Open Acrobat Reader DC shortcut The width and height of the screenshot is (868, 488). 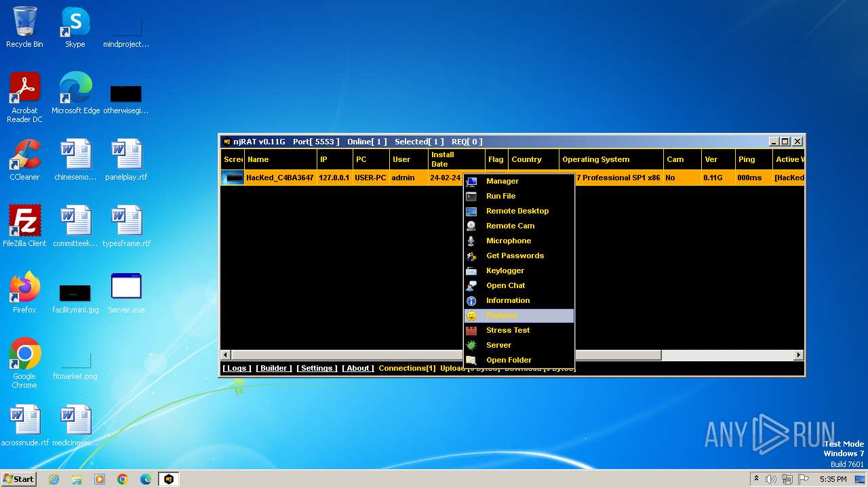click(x=24, y=98)
